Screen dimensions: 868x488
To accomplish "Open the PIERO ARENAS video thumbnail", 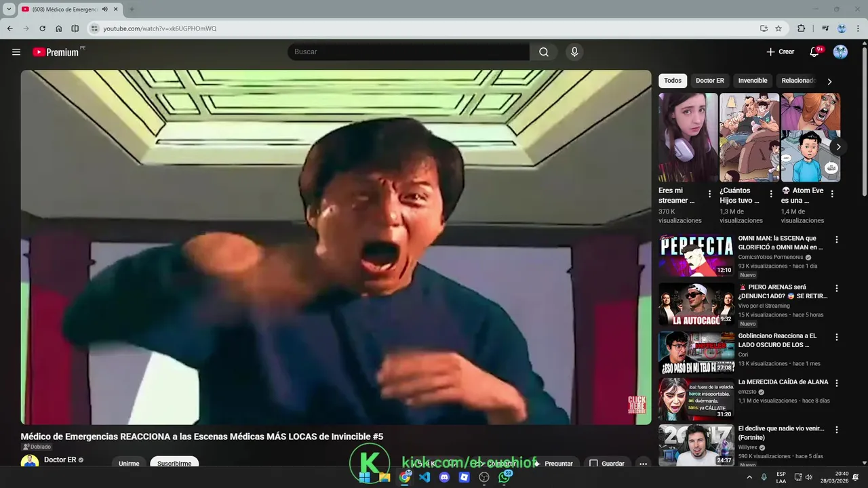I will coord(696,304).
